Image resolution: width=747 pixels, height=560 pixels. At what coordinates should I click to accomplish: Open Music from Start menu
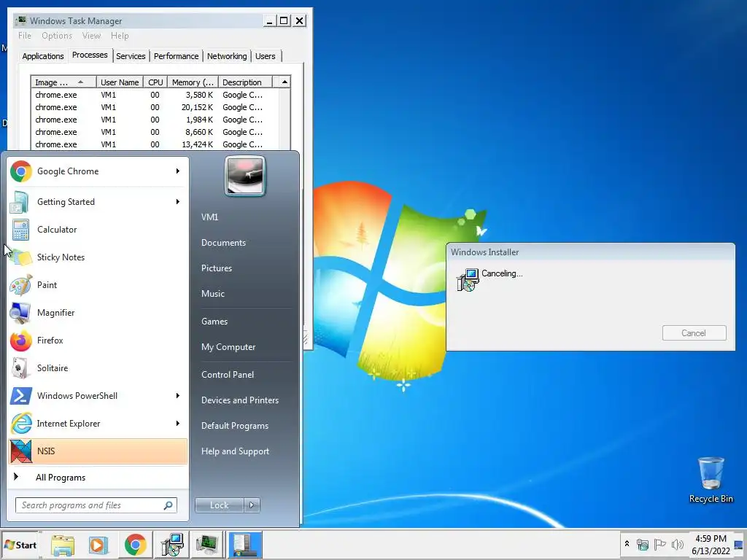tap(212, 294)
